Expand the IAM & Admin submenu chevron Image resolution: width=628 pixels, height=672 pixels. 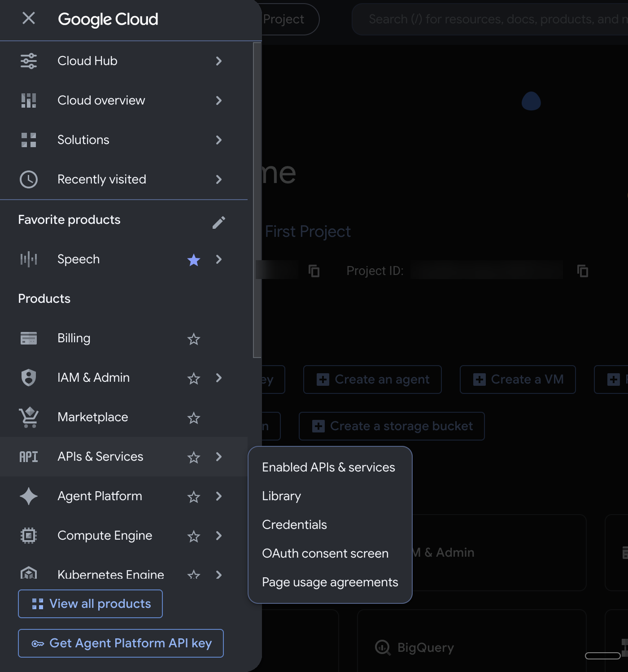coord(219,378)
